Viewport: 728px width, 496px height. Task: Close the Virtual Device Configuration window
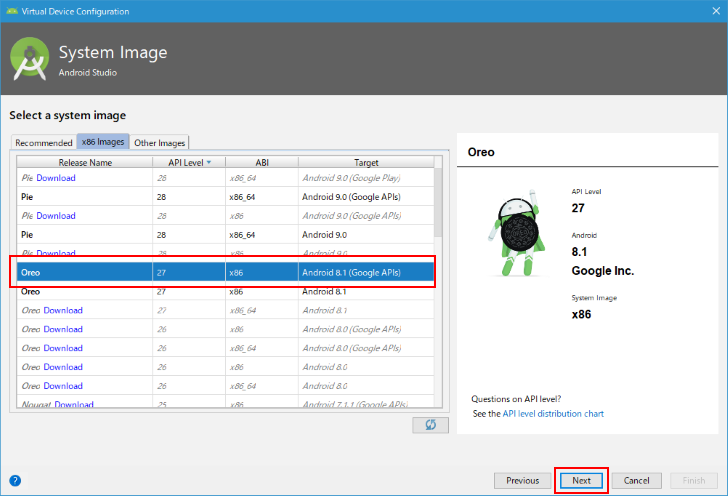(716, 11)
